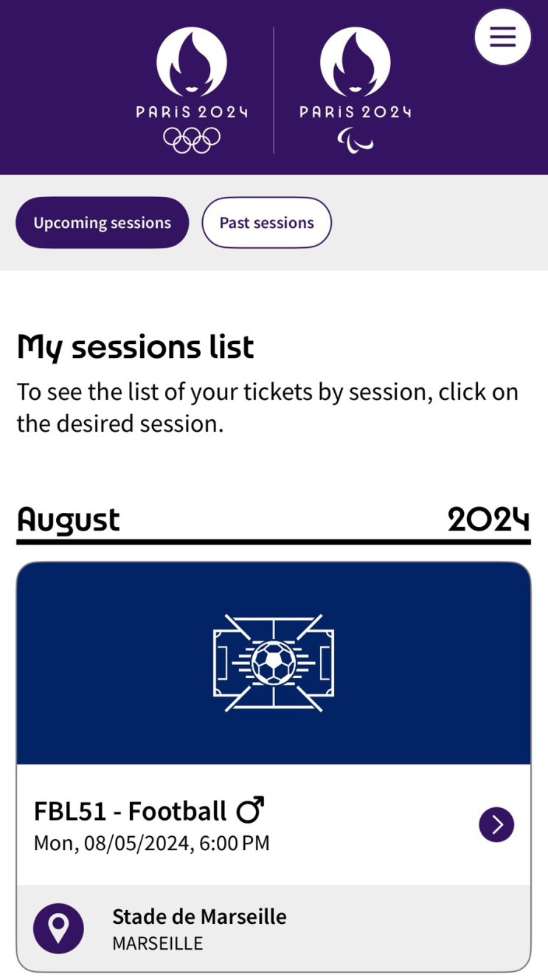Click the My sessions list heading
Image resolution: width=548 pixels, height=980 pixels.
click(x=136, y=348)
